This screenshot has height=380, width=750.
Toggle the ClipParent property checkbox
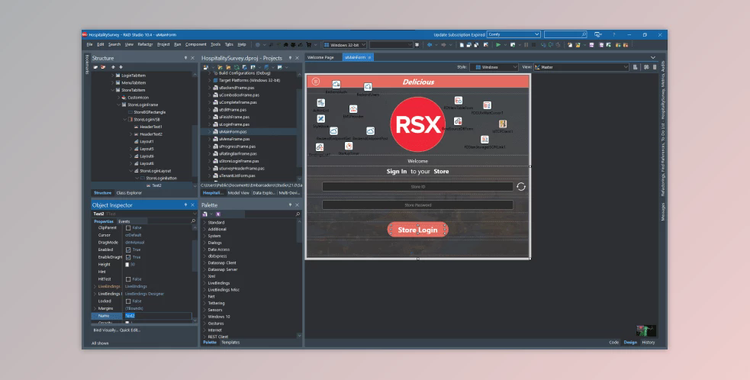click(128, 228)
